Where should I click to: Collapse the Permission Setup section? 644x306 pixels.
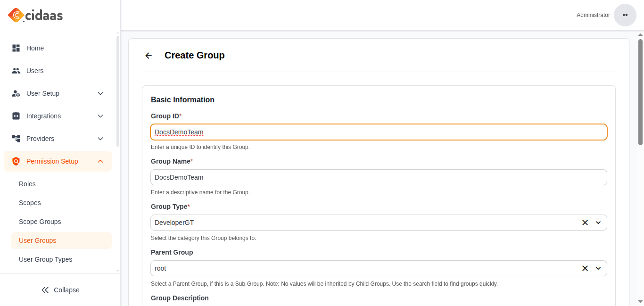[100, 161]
